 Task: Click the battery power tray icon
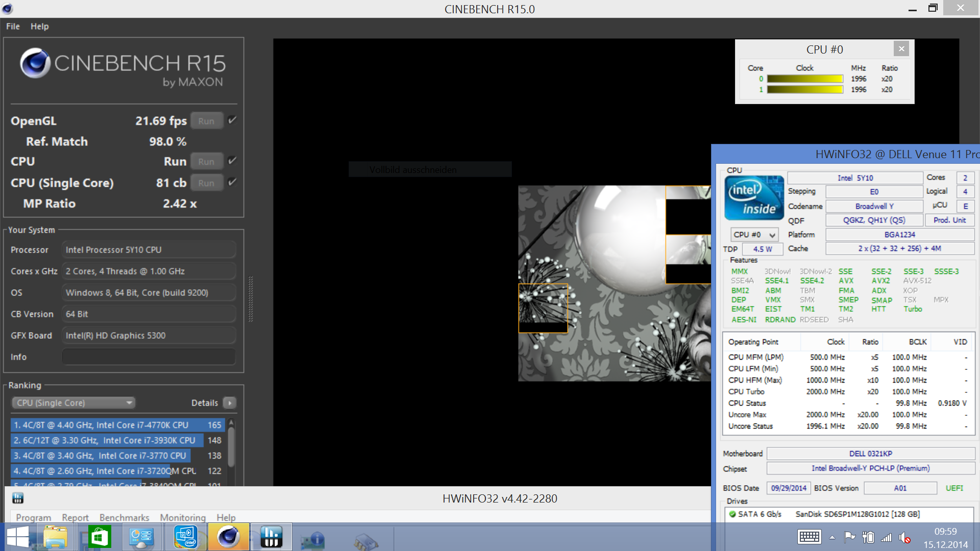pyautogui.click(x=868, y=537)
